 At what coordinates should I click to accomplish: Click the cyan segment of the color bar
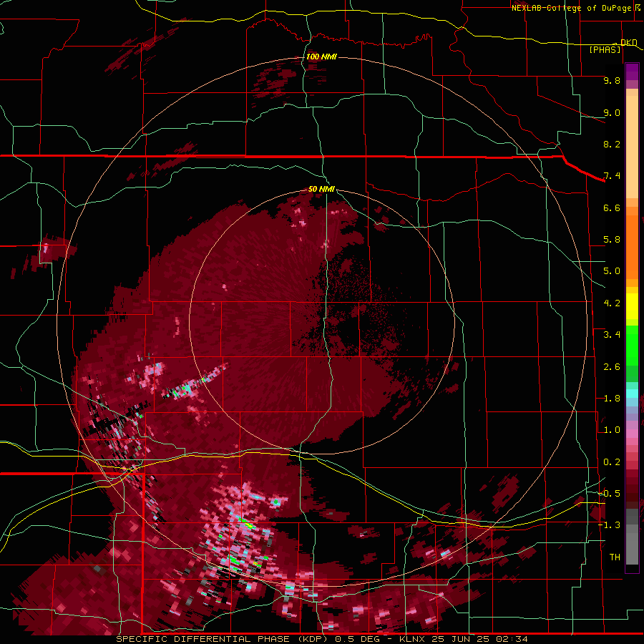click(x=632, y=394)
